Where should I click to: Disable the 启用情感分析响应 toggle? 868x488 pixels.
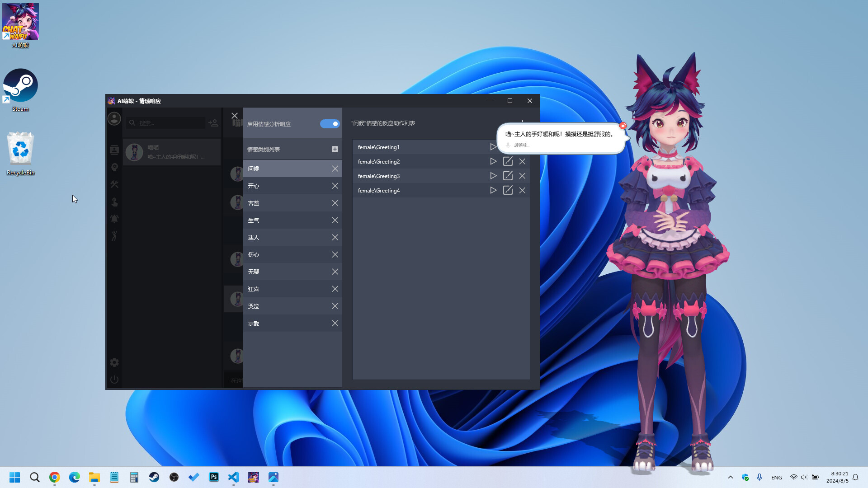(330, 124)
